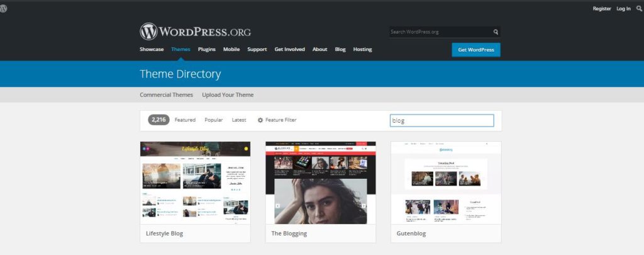Click the Feature Filter gear icon
Image resolution: width=644 pixels, height=255 pixels.
pos(260,120)
